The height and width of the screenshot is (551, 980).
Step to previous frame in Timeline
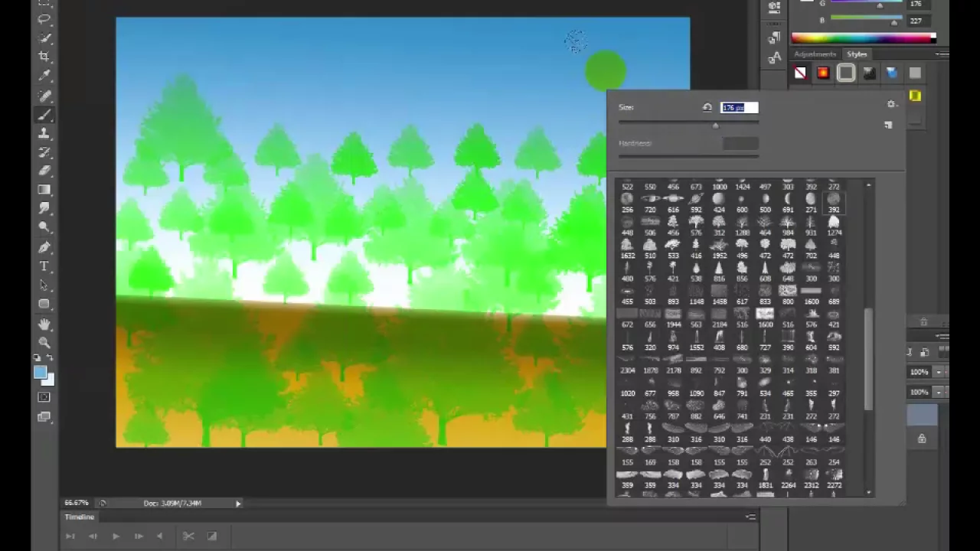tap(93, 536)
